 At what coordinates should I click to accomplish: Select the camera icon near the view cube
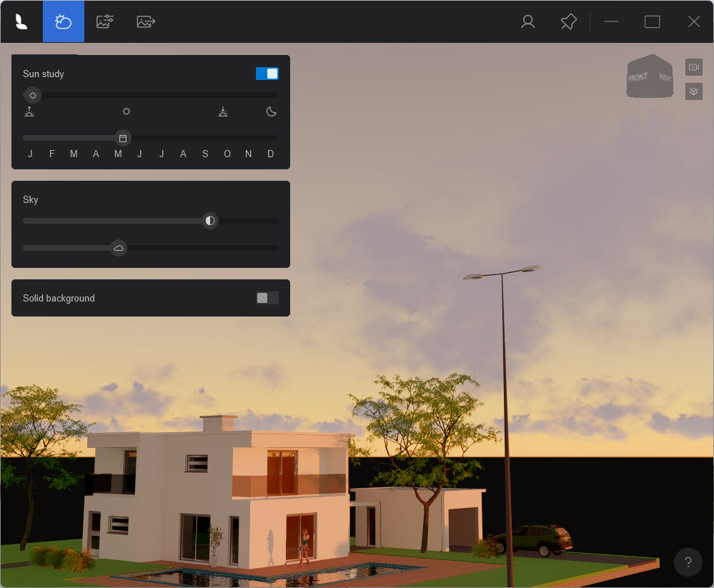coord(693,66)
